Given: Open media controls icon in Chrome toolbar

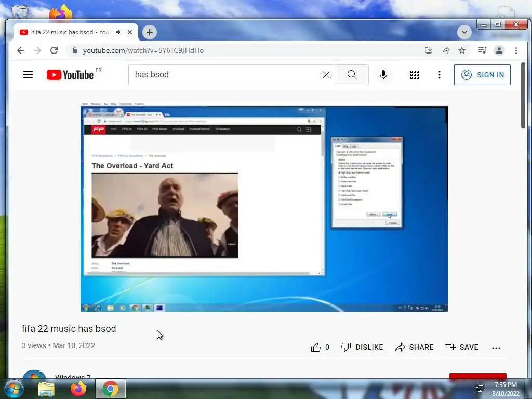Looking at the screenshot, I should [482, 50].
